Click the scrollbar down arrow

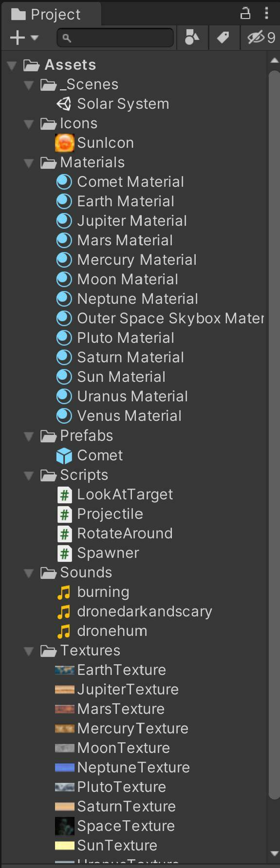(x=274, y=854)
